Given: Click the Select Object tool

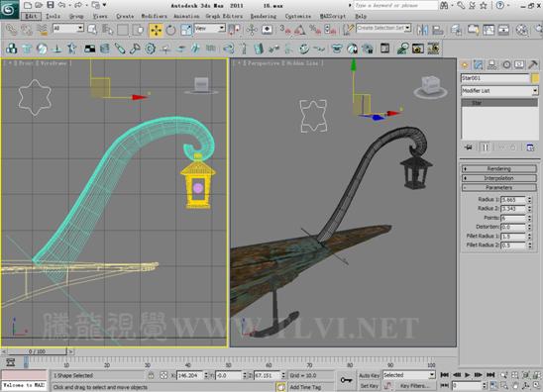Looking at the screenshot, I should 92,30.
